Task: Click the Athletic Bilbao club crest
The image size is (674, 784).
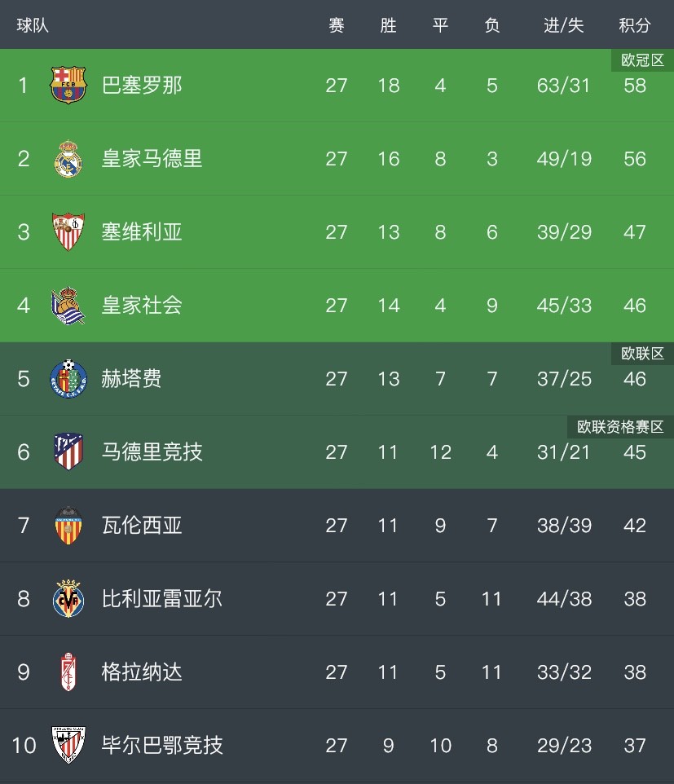Action: tap(68, 745)
